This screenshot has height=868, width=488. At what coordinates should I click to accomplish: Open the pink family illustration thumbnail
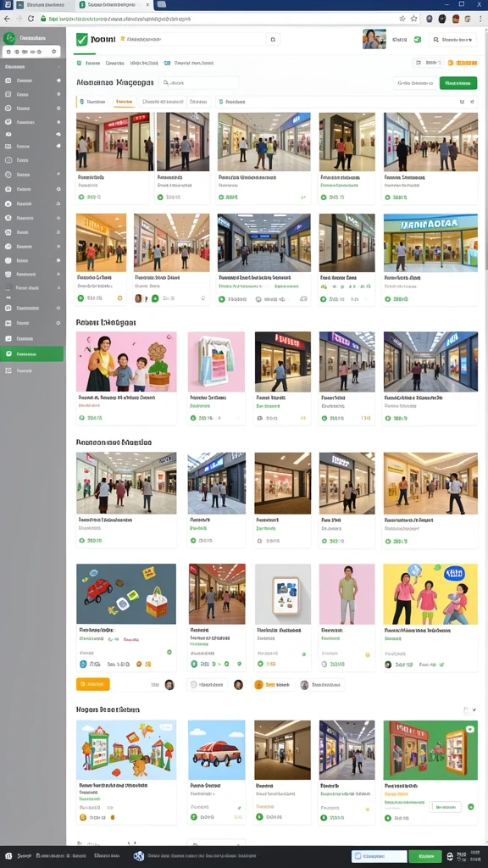[x=126, y=361]
